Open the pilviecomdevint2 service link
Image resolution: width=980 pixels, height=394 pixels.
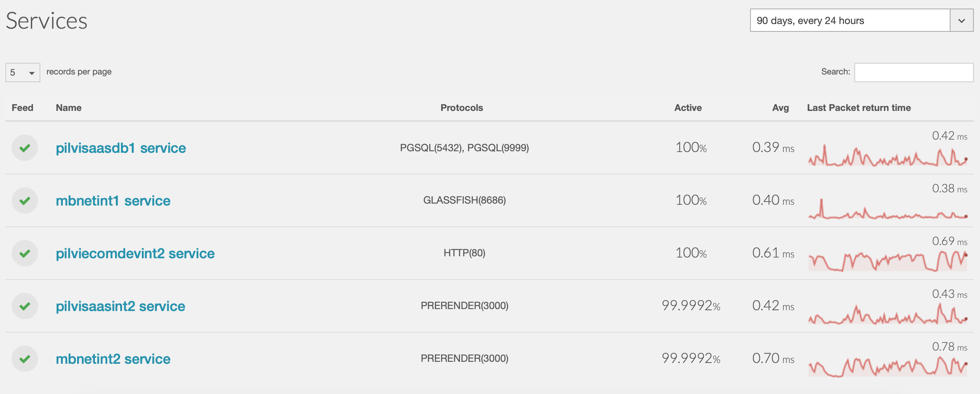pos(135,254)
